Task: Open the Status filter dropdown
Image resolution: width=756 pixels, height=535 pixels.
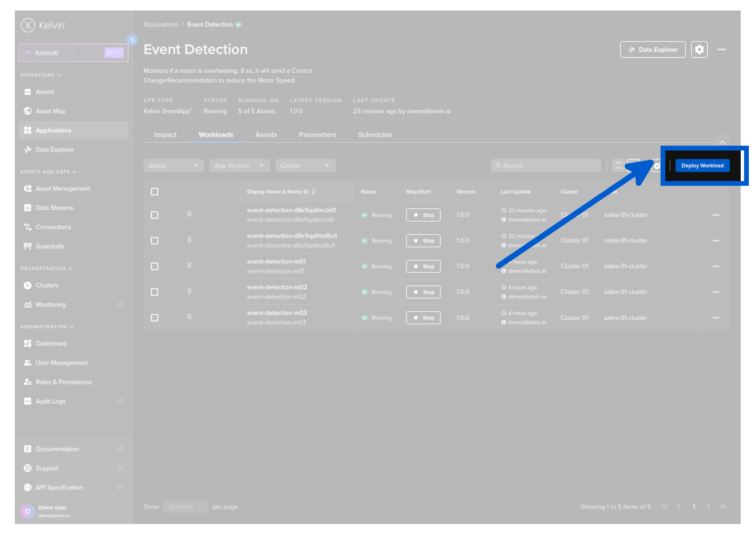Action: tap(173, 166)
